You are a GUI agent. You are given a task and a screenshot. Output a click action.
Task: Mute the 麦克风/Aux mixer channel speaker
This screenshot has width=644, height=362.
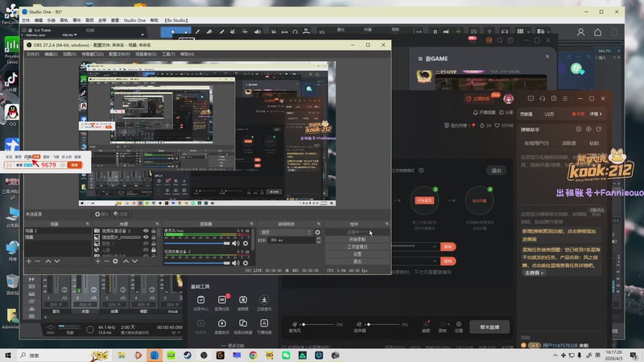pyautogui.click(x=235, y=244)
